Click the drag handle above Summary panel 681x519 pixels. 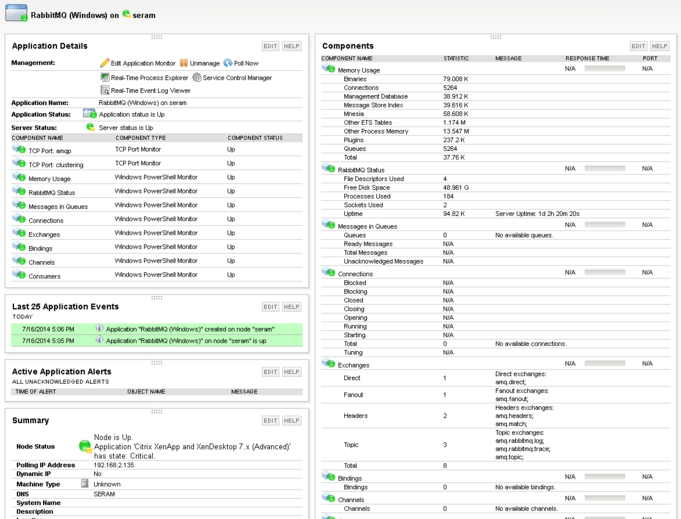coord(157,411)
